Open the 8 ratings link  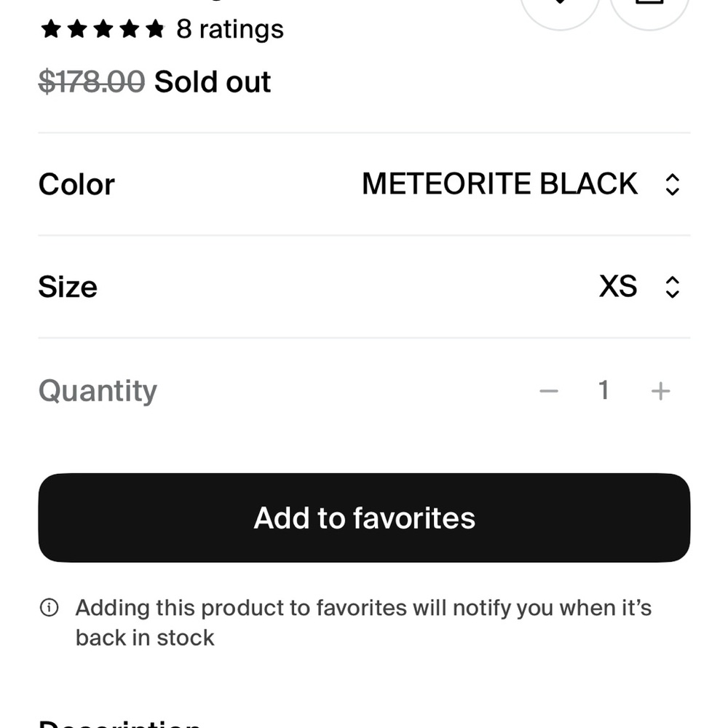pyautogui.click(x=230, y=30)
